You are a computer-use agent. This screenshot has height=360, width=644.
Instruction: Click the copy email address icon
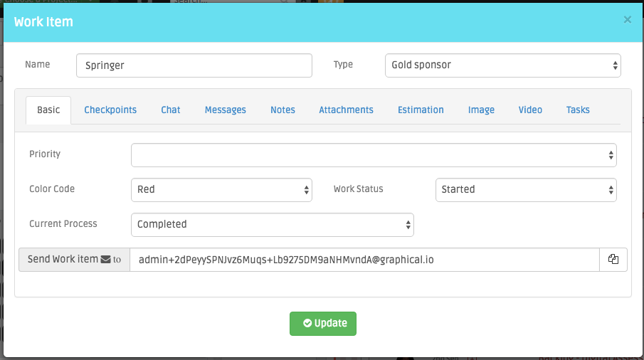coord(613,260)
